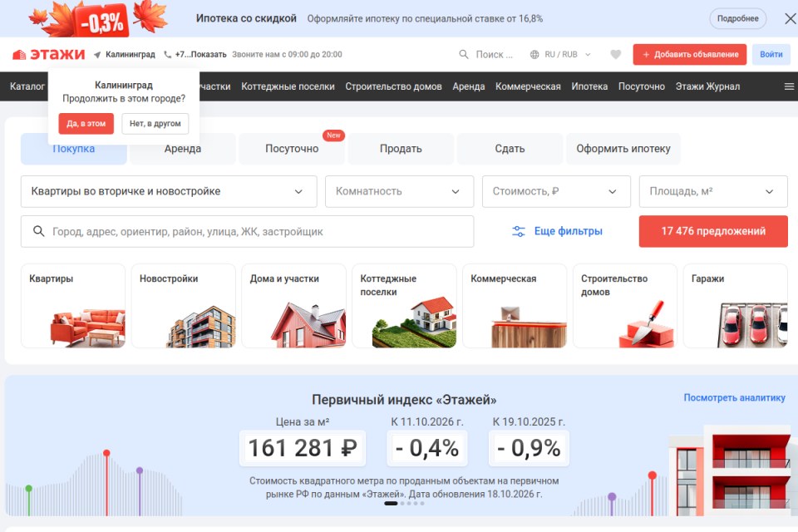
Task: Open Каталог in the navigation bar
Action: tap(27, 86)
